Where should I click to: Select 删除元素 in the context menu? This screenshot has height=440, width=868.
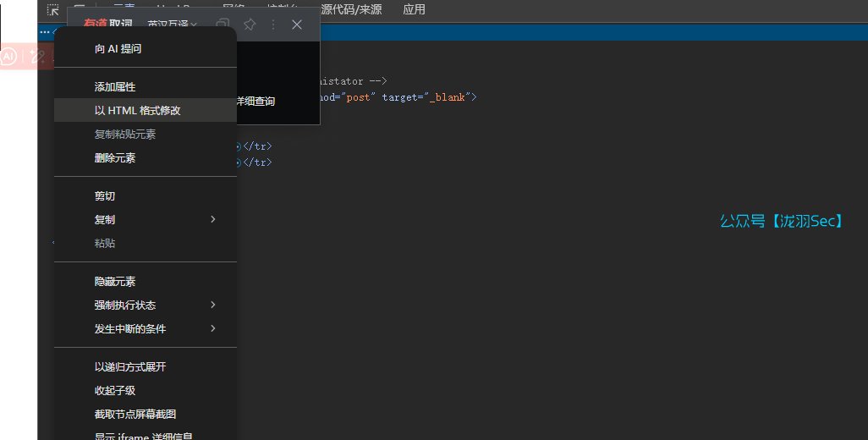click(x=115, y=158)
